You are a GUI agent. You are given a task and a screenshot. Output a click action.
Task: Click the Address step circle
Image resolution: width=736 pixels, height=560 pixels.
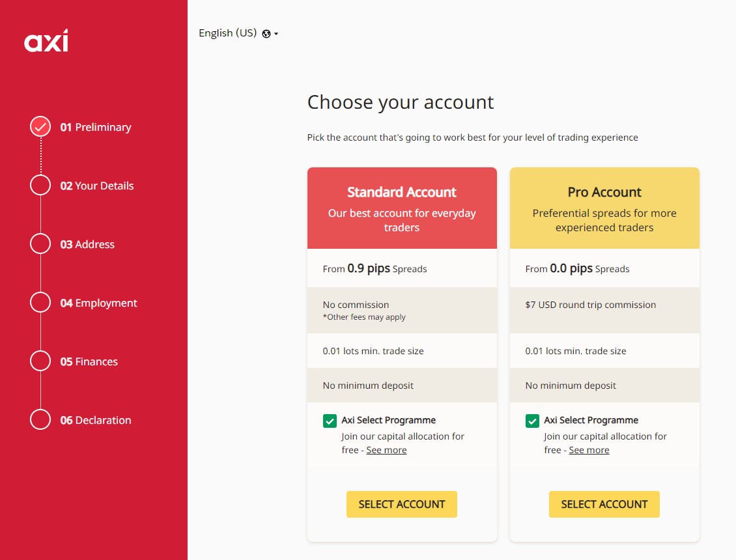tap(40, 244)
